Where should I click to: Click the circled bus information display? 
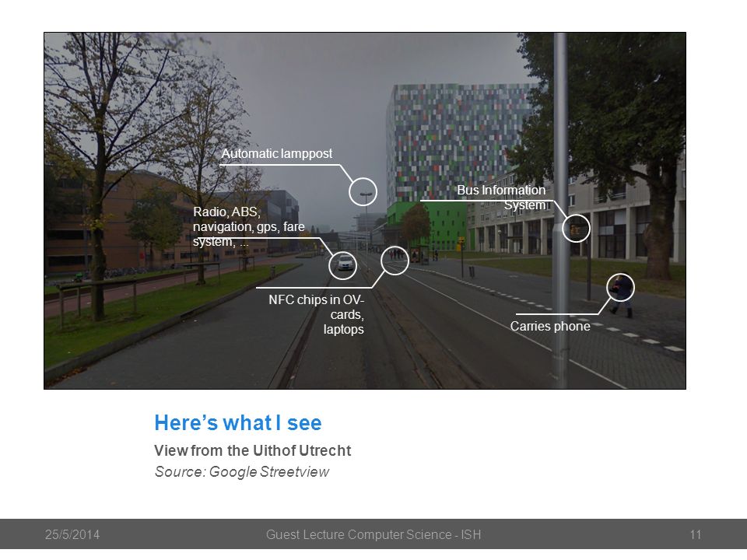pos(576,228)
